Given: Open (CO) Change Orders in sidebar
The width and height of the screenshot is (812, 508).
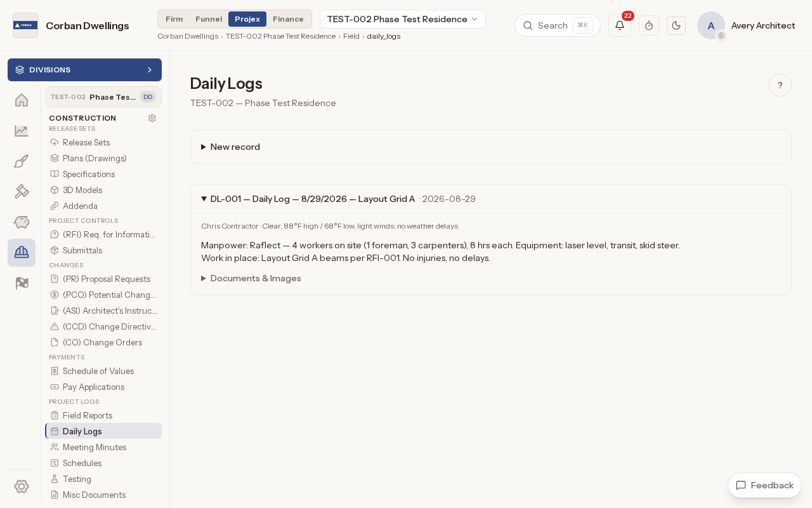Looking at the screenshot, I should click(x=103, y=342).
